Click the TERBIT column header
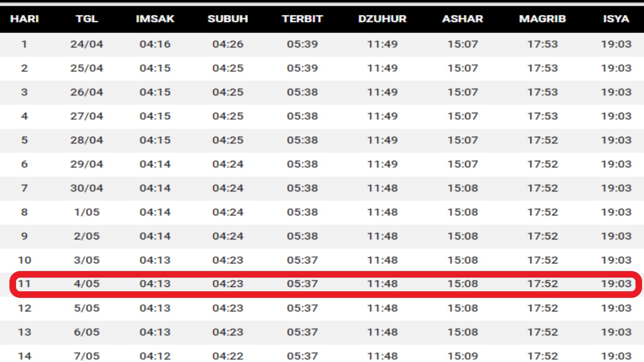This screenshot has height=362, width=644. 302,19
